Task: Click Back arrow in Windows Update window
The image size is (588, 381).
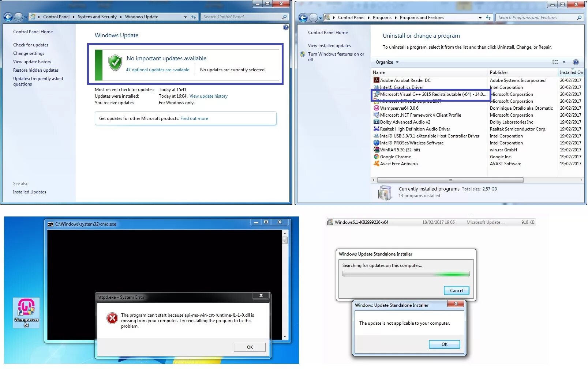Action: click(x=8, y=17)
